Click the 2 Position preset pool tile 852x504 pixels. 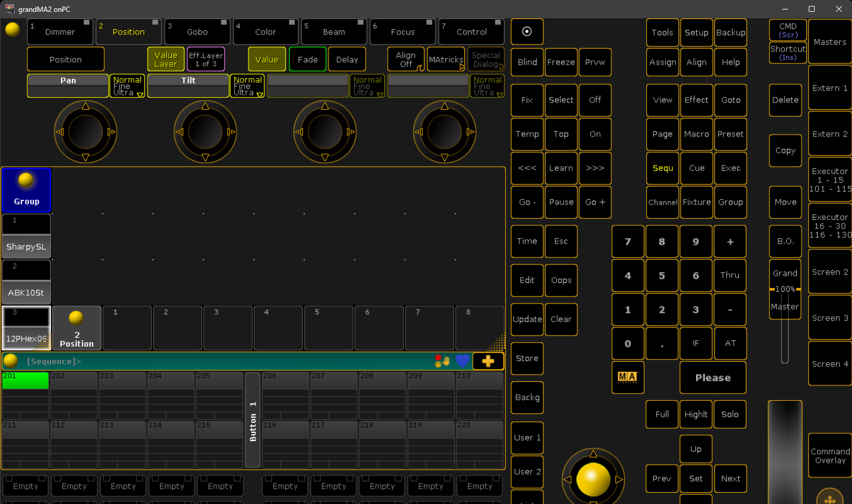coord(76,328)
